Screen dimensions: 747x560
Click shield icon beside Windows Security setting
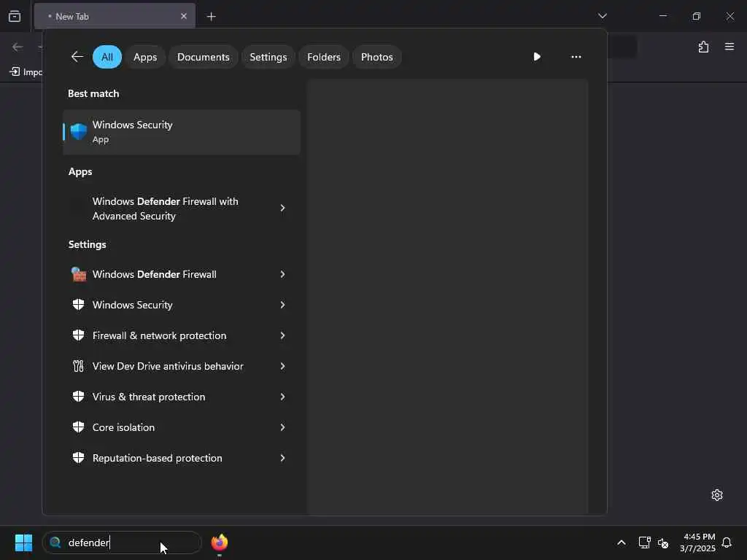[x=79, y=305]
